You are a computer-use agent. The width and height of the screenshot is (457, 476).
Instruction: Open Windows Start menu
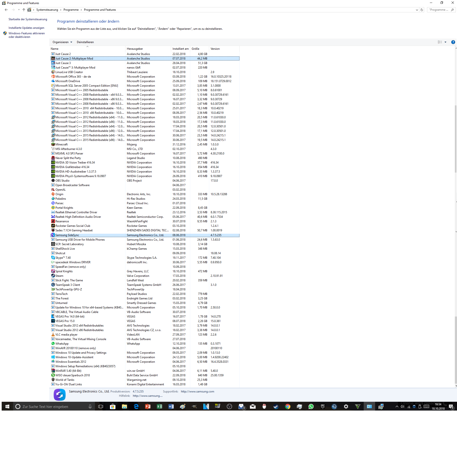tap(7, 407)
